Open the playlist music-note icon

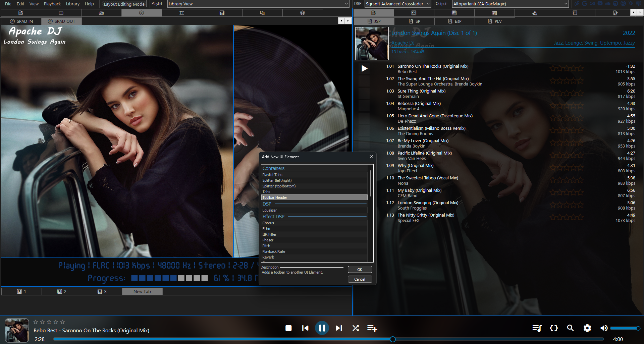click(537, 328)
